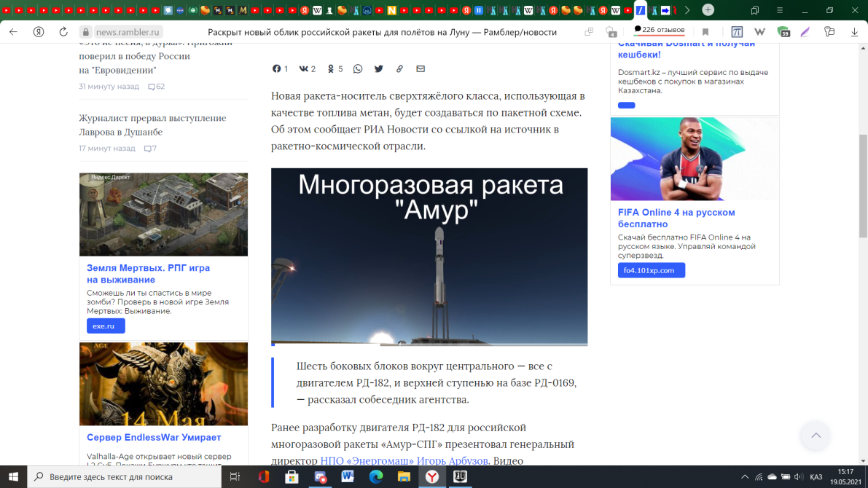Tweet this article using Twitter icon
This screenshot has height=488, width=868.
point(379,69)
